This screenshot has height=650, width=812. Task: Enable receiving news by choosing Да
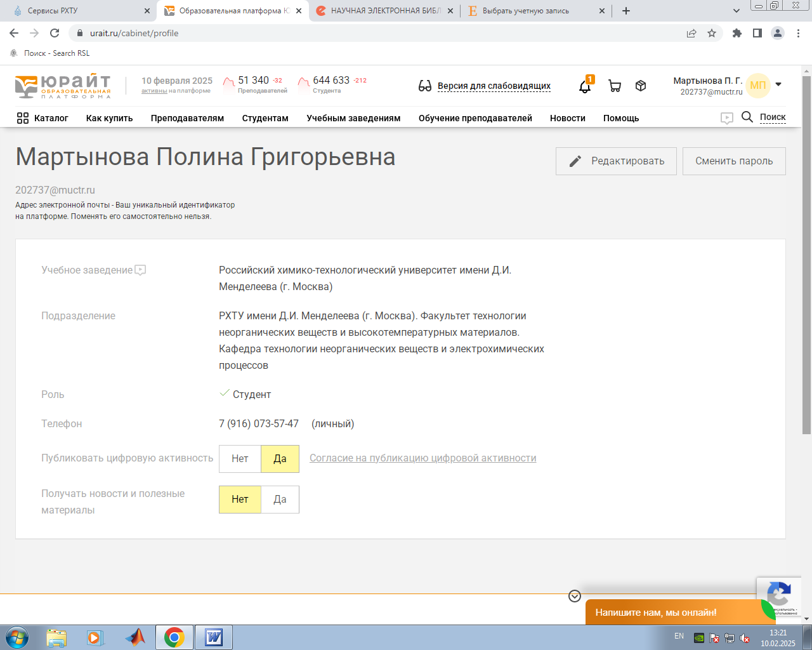pyautogui.click(x=280, y=500)
